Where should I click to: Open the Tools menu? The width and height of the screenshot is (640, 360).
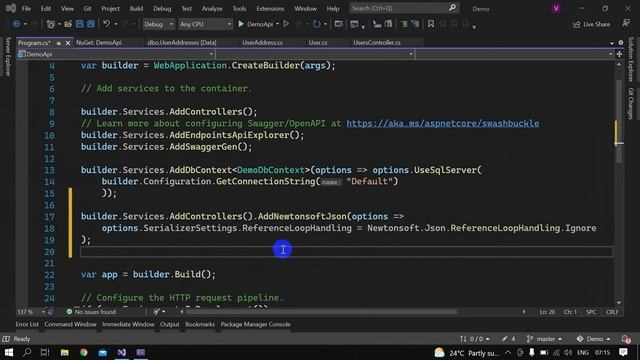[x=239, y=9]
